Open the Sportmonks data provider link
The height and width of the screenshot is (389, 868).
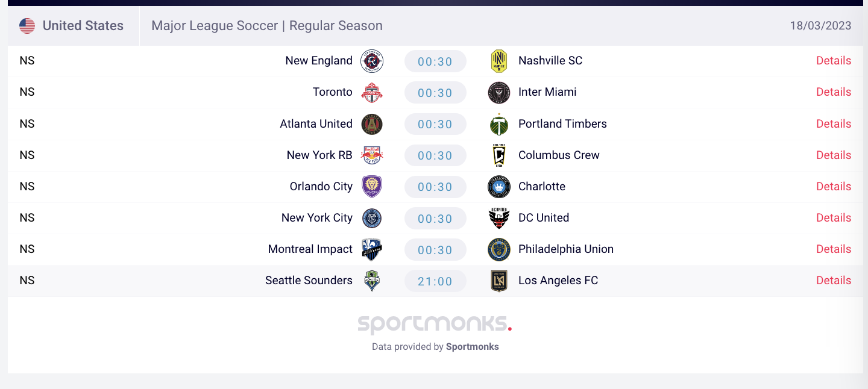coord(472,347)
